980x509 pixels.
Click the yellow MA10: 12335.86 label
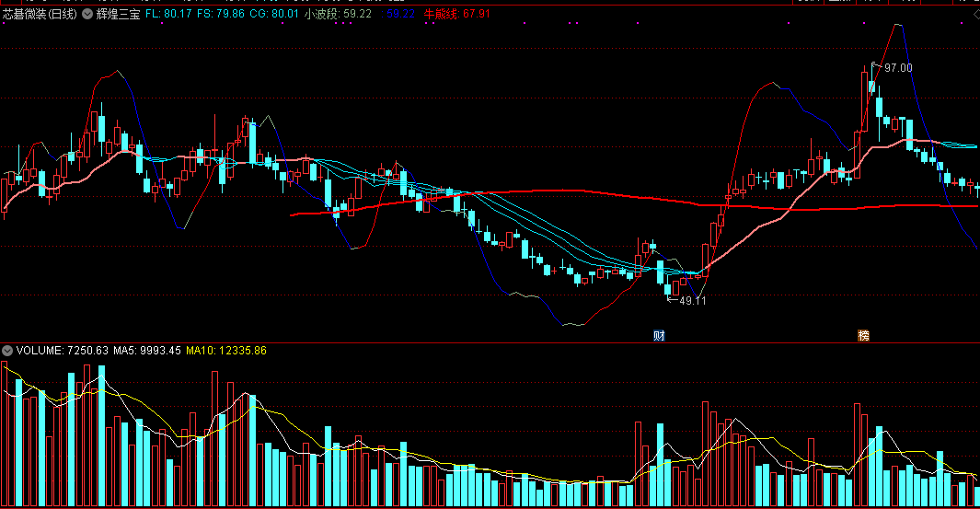[226, 351]
